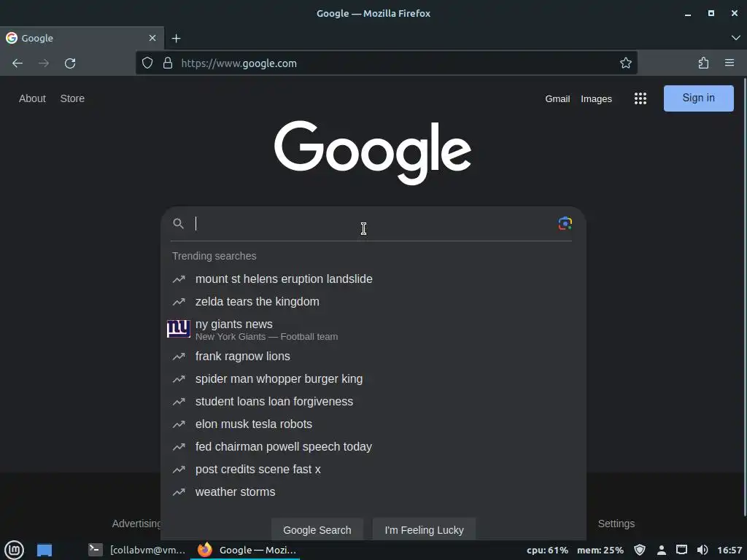The image size is (747, 560).
Task: Click Firefox taskbar window button
Action: pos(247,550)
